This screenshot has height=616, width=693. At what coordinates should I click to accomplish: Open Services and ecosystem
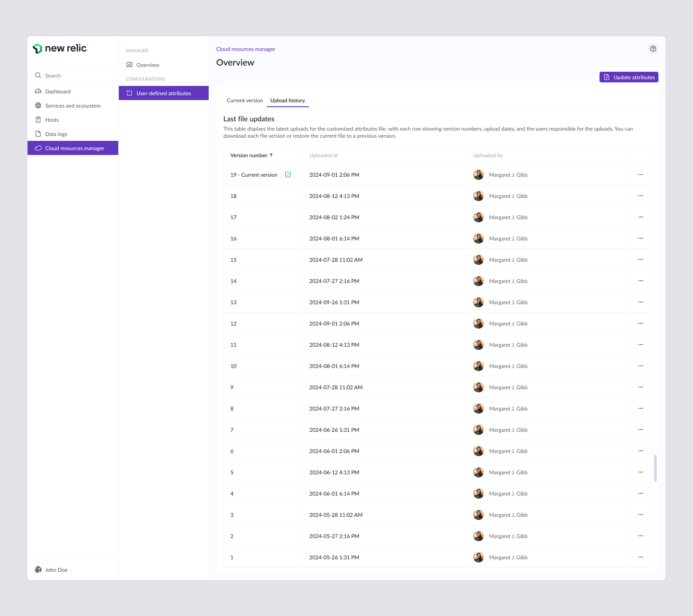pos(73,105)
